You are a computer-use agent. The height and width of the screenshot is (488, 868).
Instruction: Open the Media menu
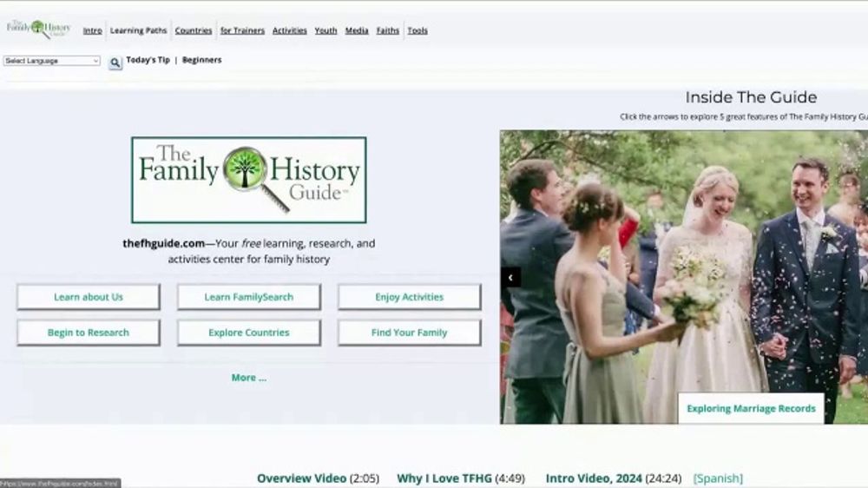pyautogui.click(x=357, y=30)
